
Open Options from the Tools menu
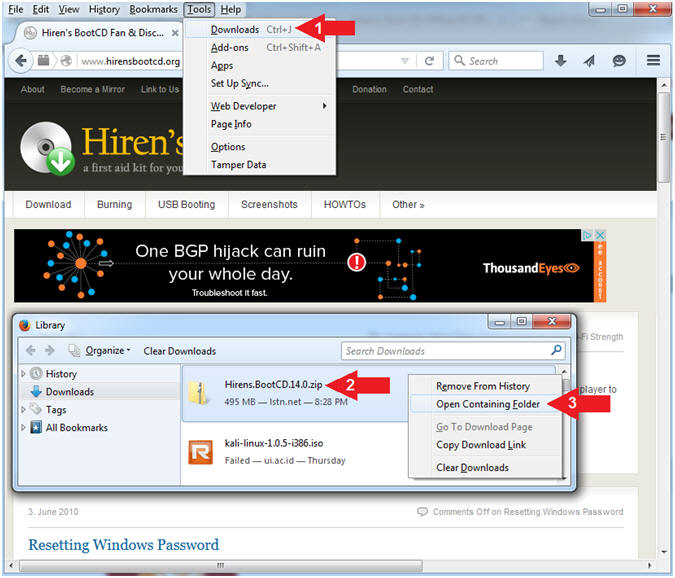click(x=260, y=146)
